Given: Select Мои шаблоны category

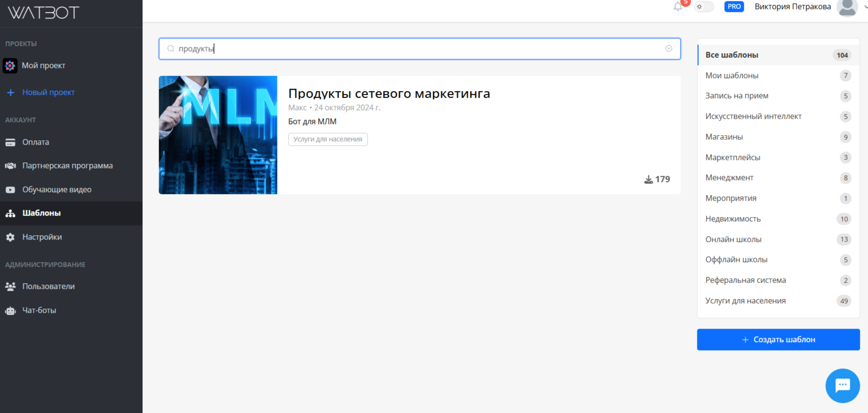Looking at the screenshot, I should (731, 76).
